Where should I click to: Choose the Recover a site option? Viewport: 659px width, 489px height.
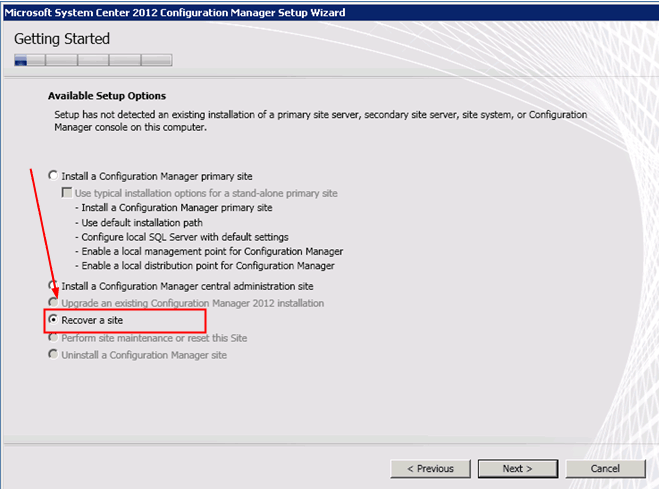click(53, 320)
